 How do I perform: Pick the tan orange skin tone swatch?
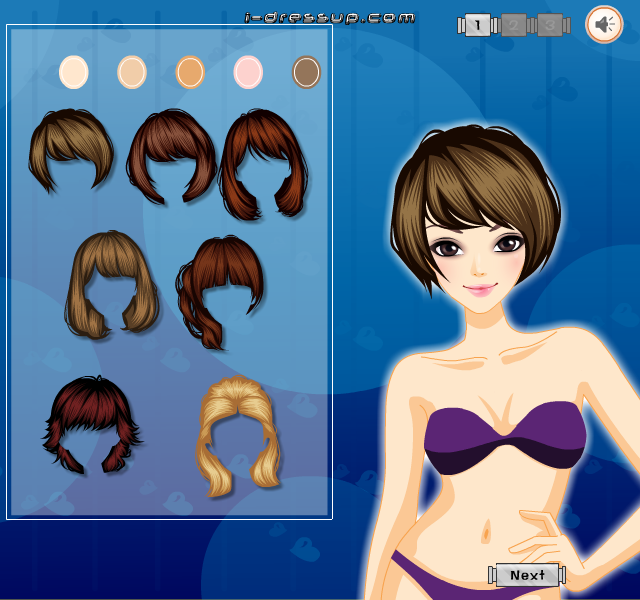tap(190, 72)
